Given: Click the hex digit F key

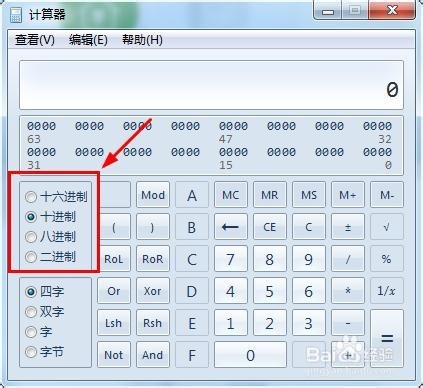Looking at the screenshot, I should [192, 355].
